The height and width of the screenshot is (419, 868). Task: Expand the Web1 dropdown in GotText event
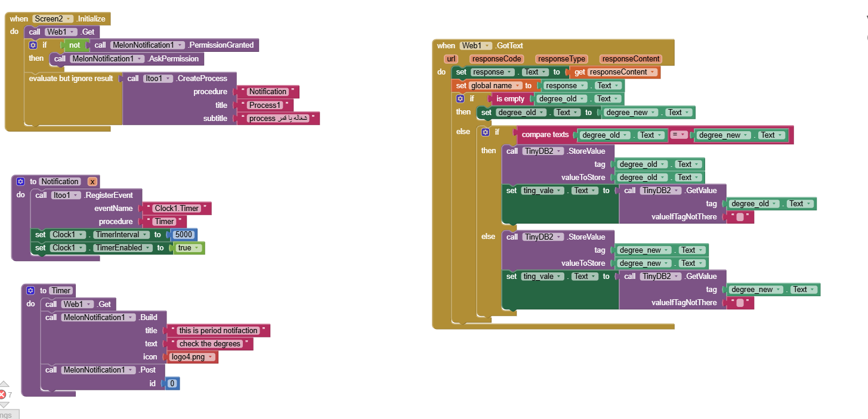475,46
